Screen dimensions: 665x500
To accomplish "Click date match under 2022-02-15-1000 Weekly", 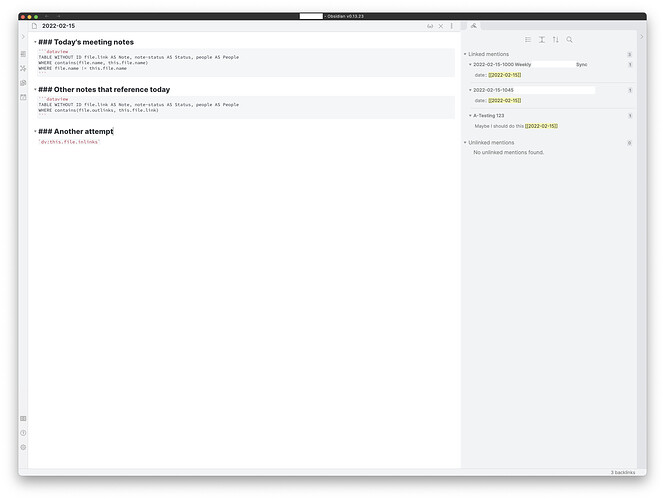I will coord(505,75).
